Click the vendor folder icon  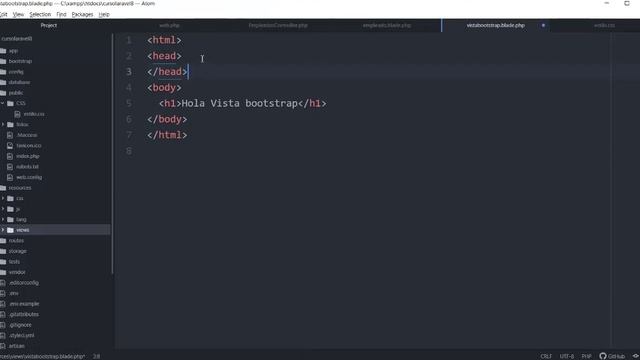point(3,272)
